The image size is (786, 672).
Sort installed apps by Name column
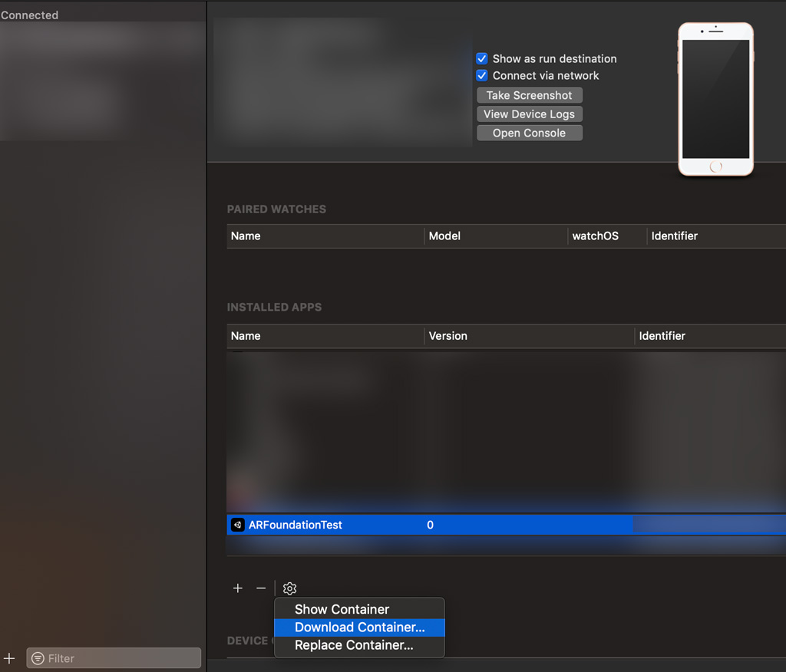click(x=325, y=336)
